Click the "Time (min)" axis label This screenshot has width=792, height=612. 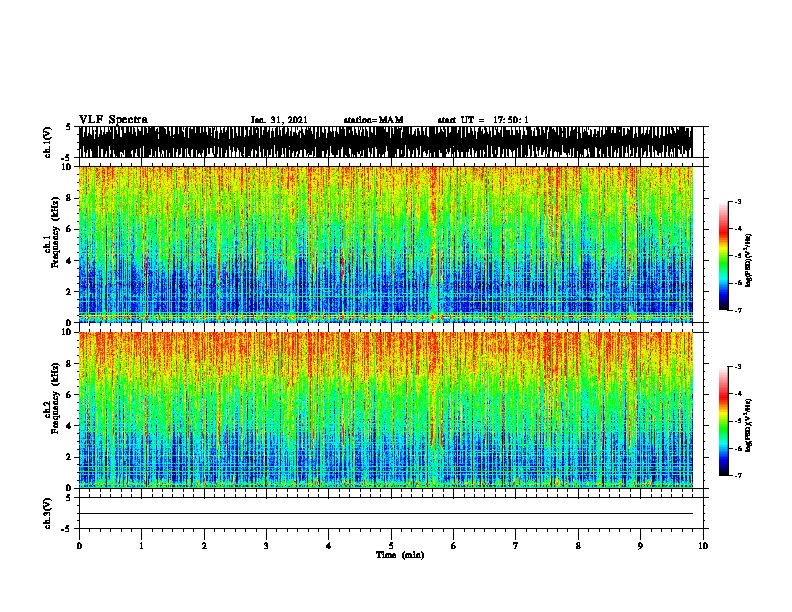400,555
